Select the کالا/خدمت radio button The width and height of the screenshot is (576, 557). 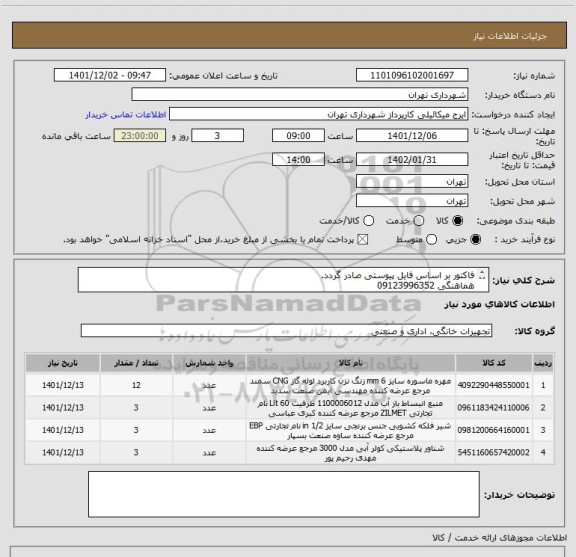pos(368,221)
